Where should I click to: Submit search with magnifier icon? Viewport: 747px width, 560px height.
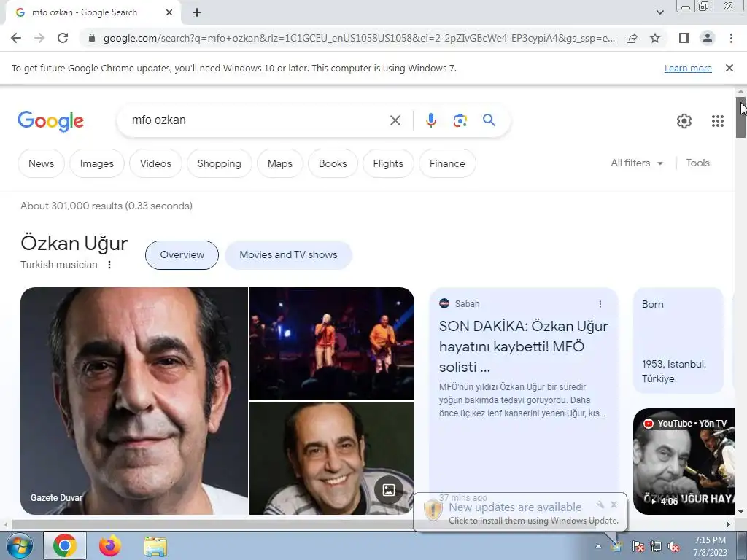[x=489, y=120]
